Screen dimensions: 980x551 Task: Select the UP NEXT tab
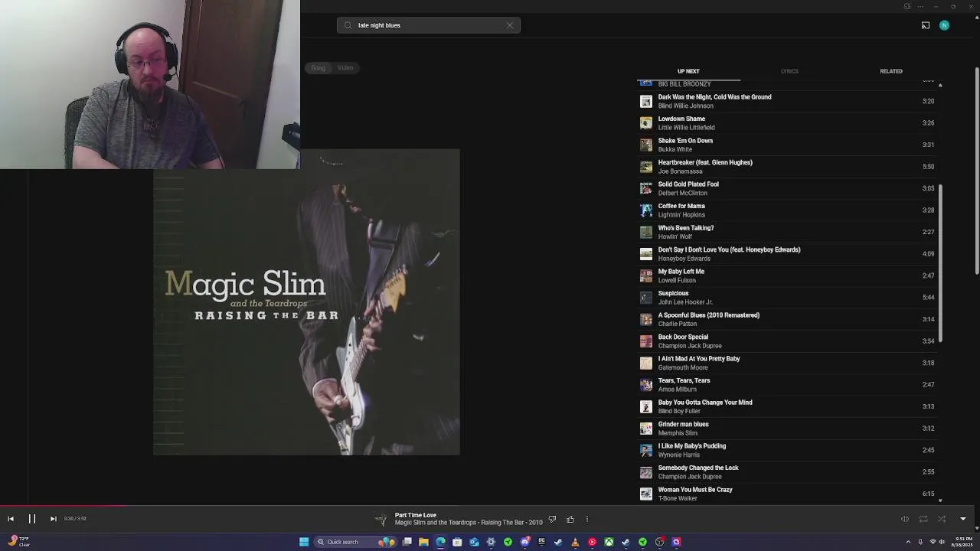(688, 71)
